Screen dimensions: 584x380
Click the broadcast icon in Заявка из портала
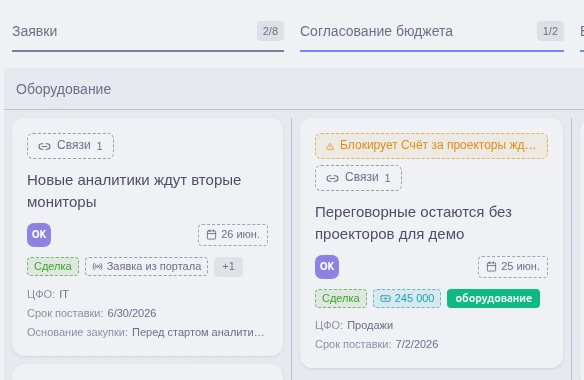97,266
